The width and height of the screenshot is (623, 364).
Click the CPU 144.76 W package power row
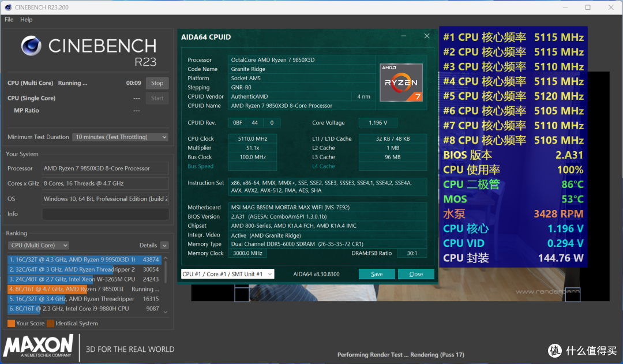click(x=513, y=258)
